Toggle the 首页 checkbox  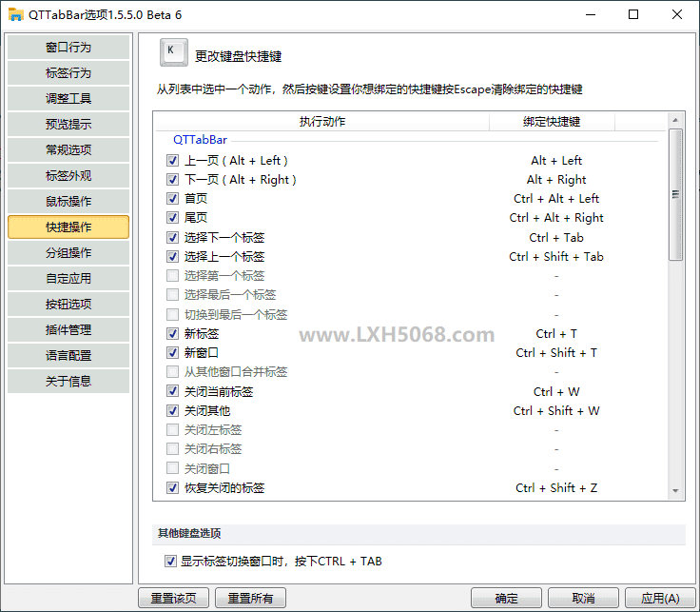pos(172,198)
